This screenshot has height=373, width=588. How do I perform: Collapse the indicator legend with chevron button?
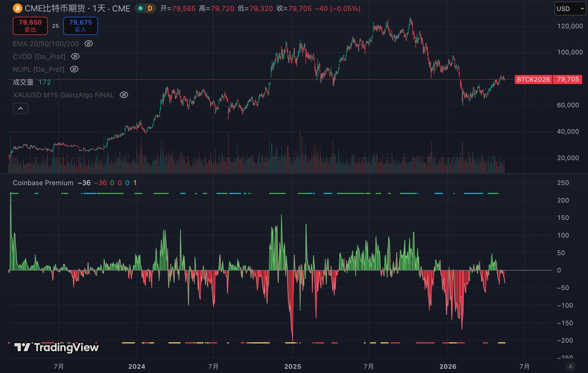click(x=20, y=108)
